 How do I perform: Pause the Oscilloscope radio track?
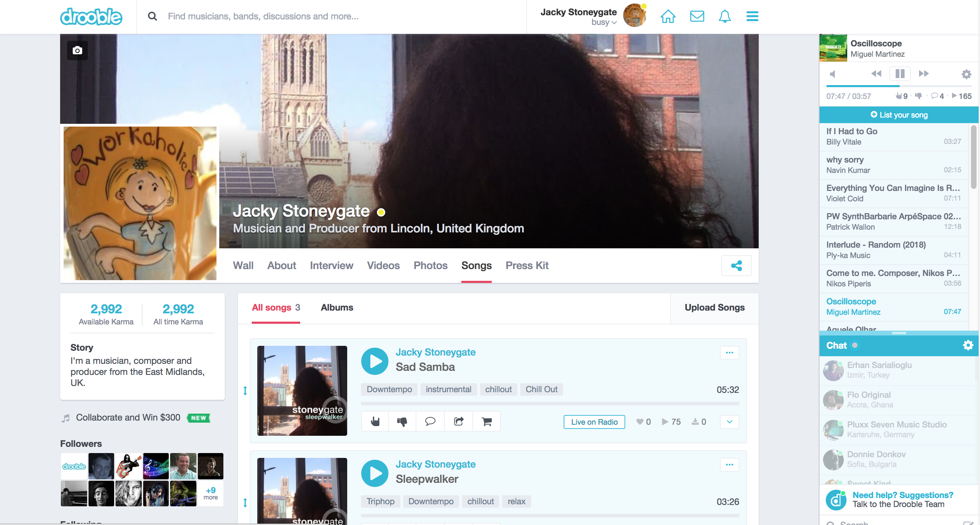(x=900, y=74)
